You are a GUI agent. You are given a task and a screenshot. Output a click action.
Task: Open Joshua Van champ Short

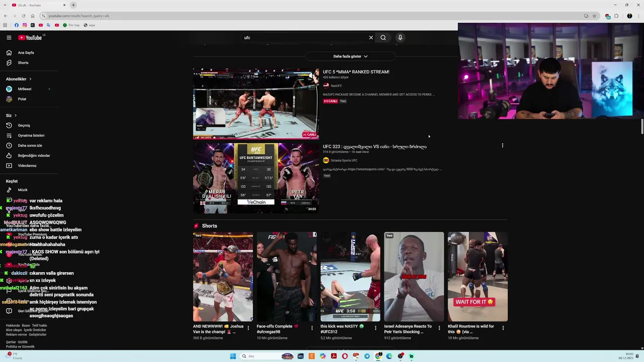click(223, 277)
